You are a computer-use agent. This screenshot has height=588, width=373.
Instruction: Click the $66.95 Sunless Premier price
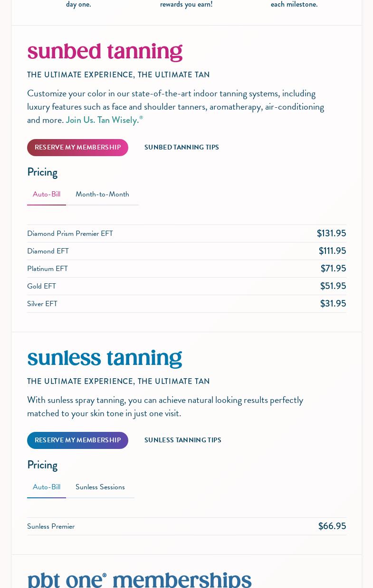[x=332, y=526]
